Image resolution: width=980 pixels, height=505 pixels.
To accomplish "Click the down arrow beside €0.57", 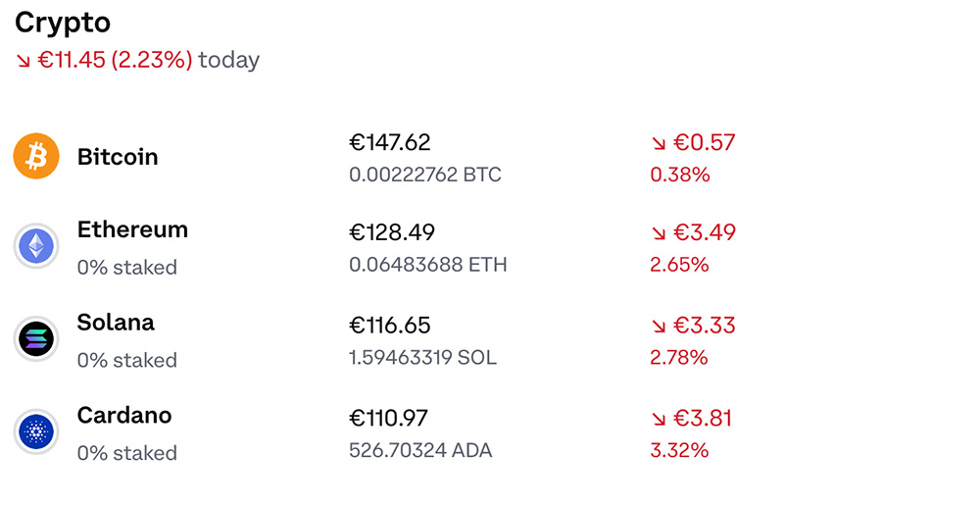I will pyautogui.click(x=659, y=144).
